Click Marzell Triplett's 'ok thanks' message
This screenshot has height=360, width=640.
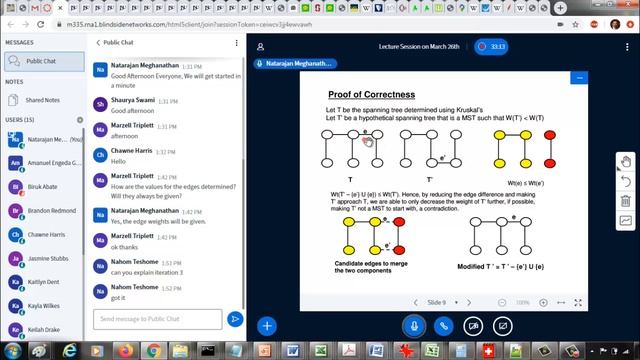click(124, 247)
